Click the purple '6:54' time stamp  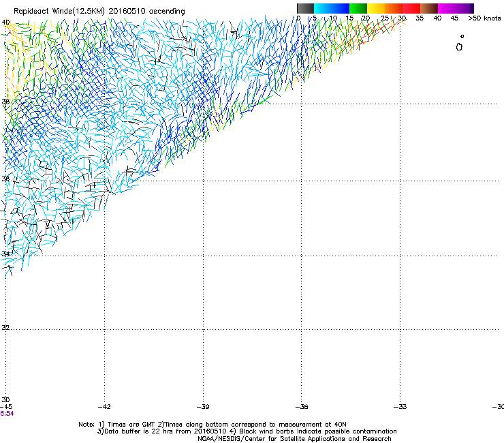point(7,414)
